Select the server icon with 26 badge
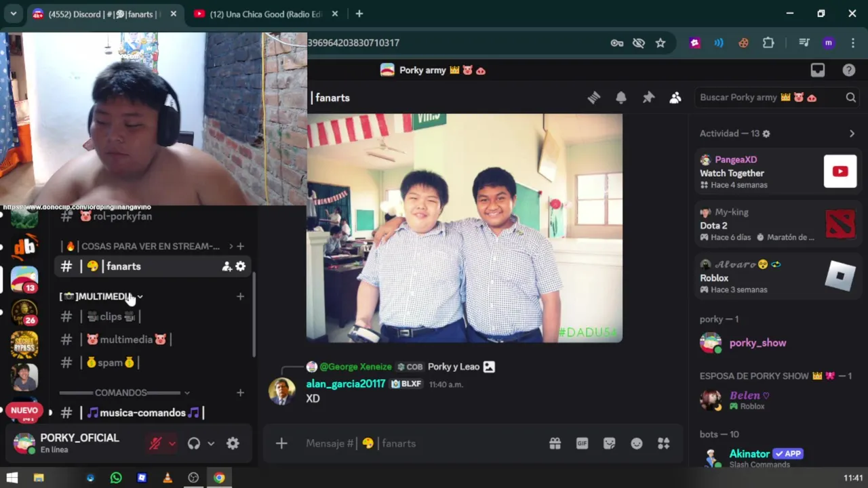The image size is (868, 488). click(x=24, y=312)
